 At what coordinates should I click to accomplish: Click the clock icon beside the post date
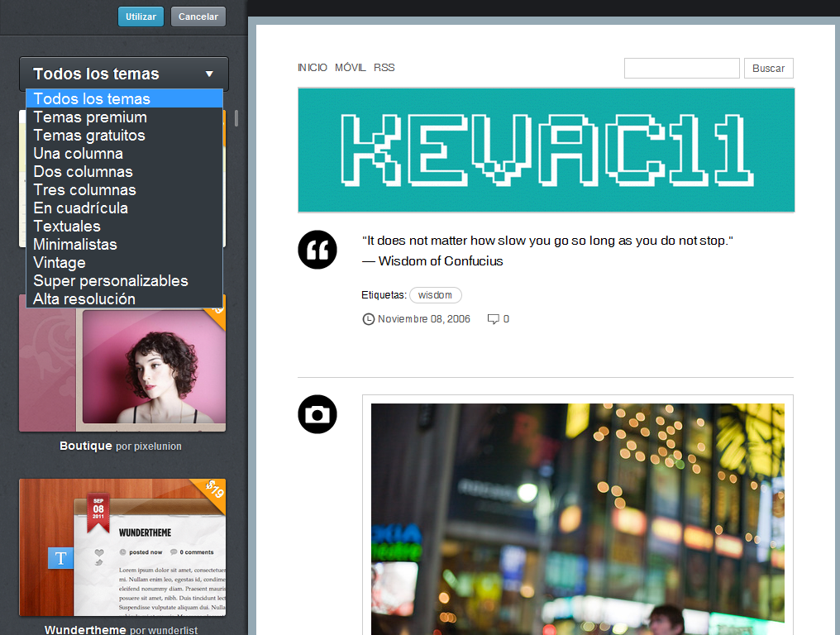point(369,319)
